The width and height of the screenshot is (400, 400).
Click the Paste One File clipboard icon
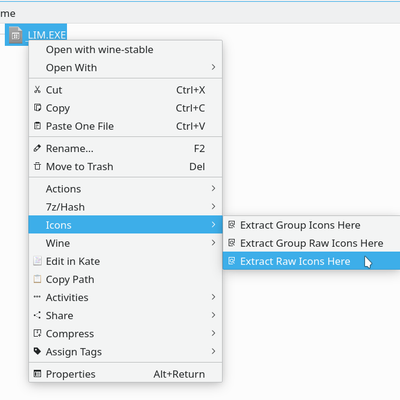coord(37,126)
